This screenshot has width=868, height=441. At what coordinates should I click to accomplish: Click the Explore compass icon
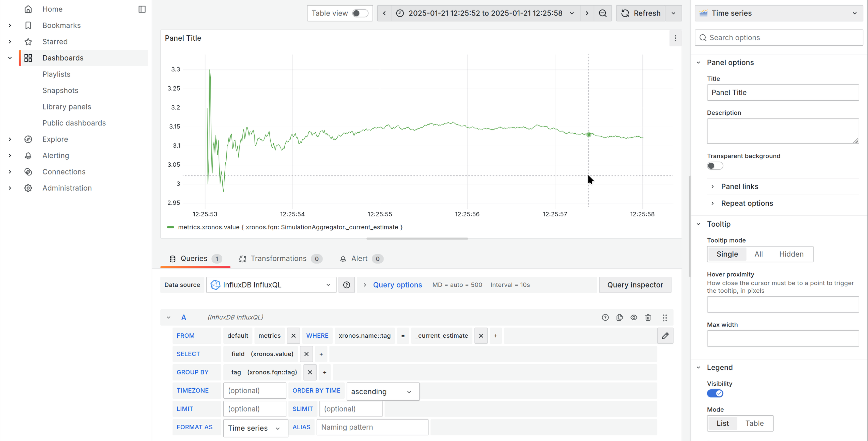(28, 139)
